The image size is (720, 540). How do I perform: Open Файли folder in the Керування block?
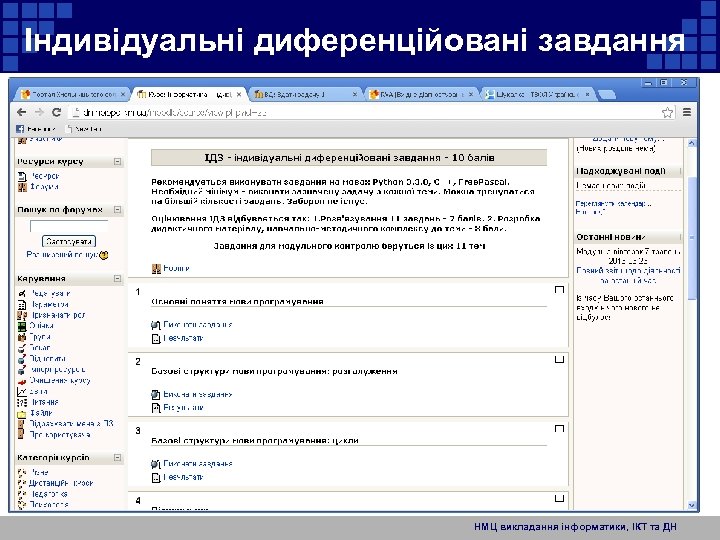(x=41, y=413)
